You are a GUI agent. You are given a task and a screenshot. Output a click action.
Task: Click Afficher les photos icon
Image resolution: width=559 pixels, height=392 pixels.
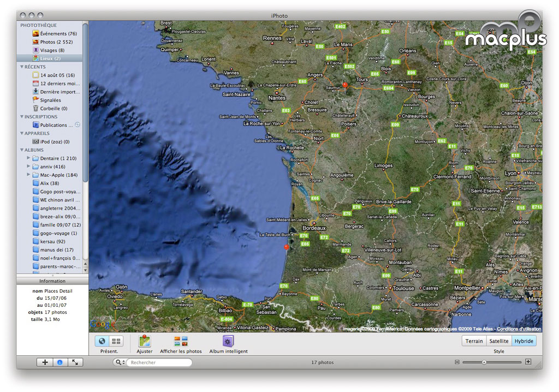[x=181, y=341]
